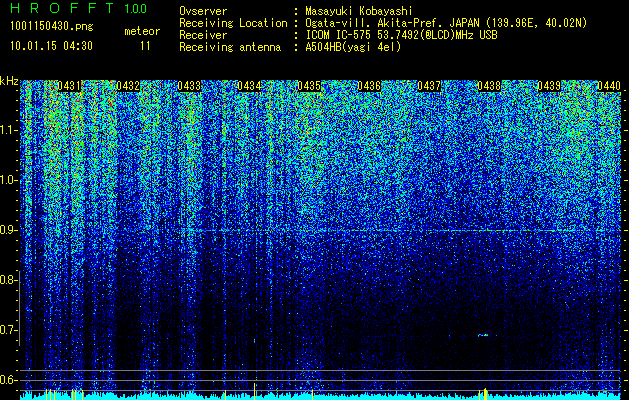Click the 0436 time marker
629x400 pixels.
(369, 86)
